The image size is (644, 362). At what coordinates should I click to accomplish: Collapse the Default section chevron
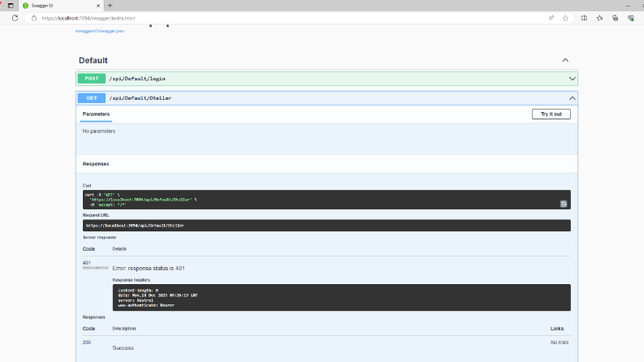point(565,60)
